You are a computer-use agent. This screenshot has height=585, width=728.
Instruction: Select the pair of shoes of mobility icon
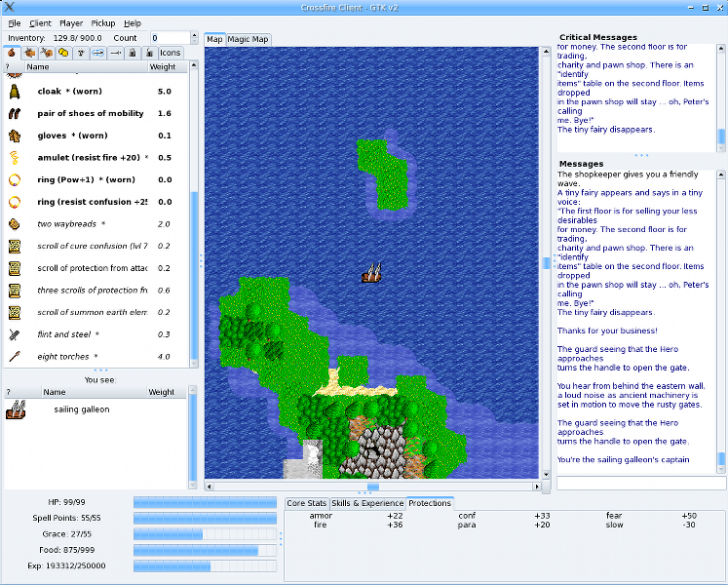pos(15,113)
